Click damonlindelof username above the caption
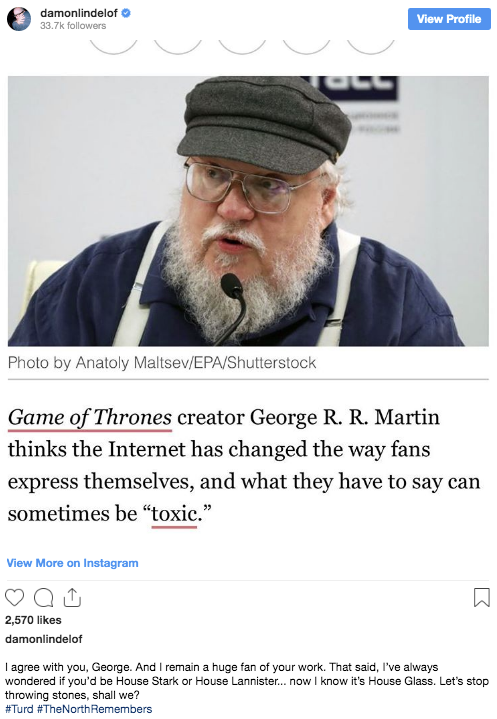497x719 pixels. (44, 639)
